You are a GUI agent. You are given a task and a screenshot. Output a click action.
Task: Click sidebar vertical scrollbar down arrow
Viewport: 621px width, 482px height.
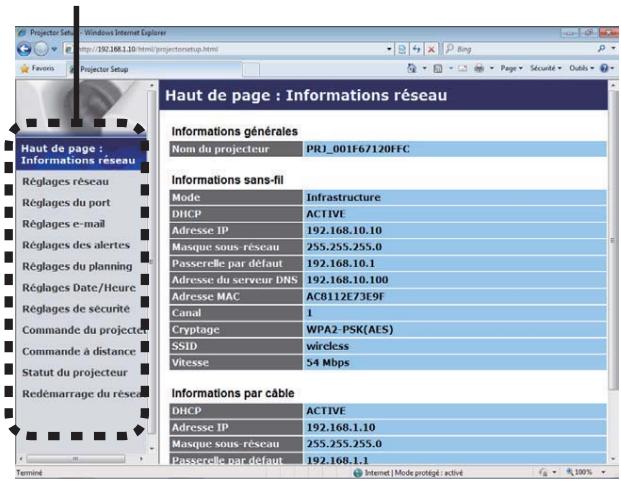pyautogui.click(x=152, y=449)
